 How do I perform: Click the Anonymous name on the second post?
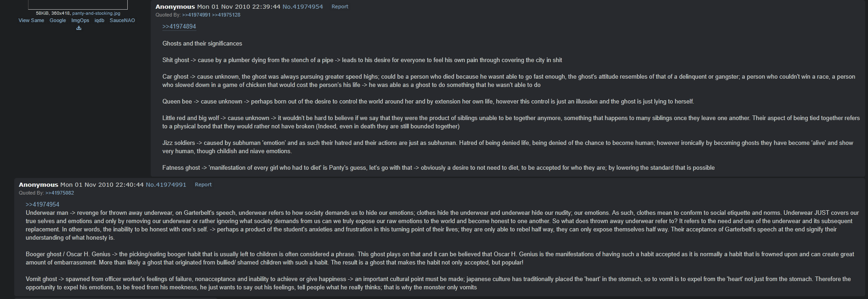click(39, 184)
